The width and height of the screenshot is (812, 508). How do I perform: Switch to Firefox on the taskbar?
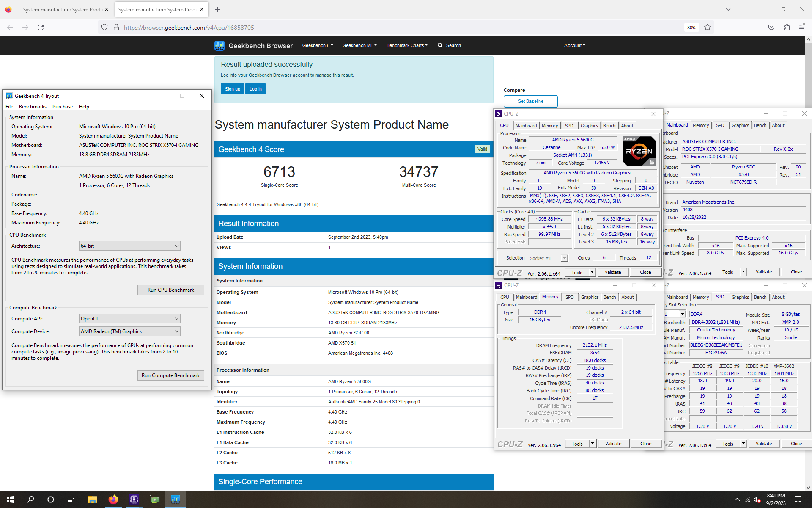pyautogui.click(x=113, y=500)
